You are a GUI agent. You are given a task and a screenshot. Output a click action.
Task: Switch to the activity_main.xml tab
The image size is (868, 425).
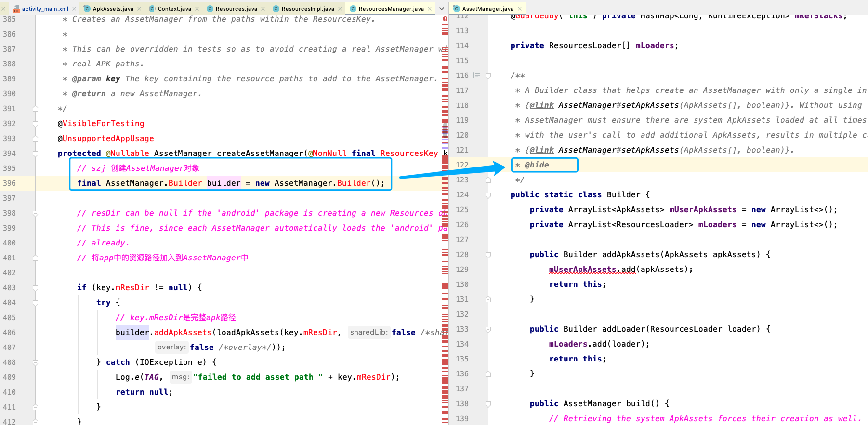pyautogui.click(x=45, y=9)
